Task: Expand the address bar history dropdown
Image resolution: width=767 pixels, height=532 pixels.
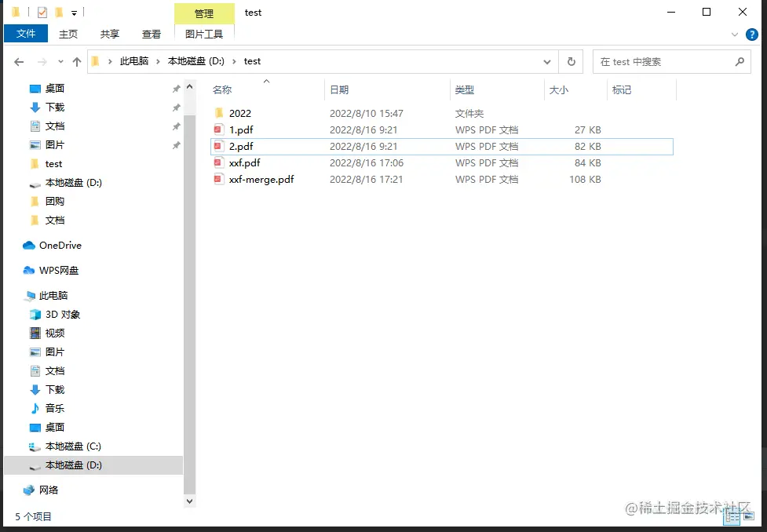Action: (547, 62)
